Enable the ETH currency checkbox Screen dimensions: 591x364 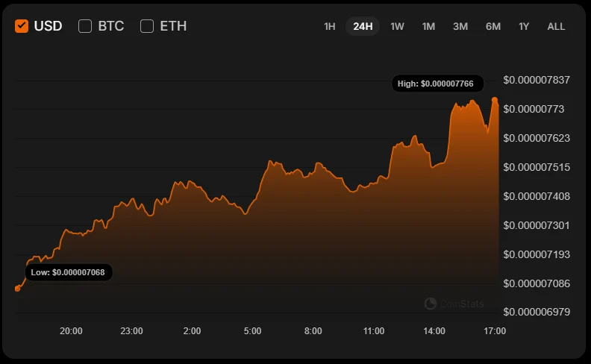[x=147, y=26]
